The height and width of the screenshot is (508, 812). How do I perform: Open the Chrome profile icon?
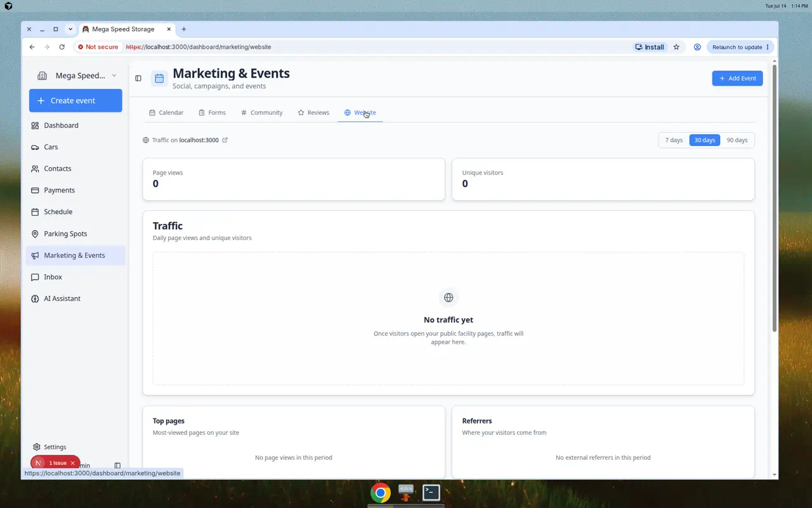[x=697, y=47]
